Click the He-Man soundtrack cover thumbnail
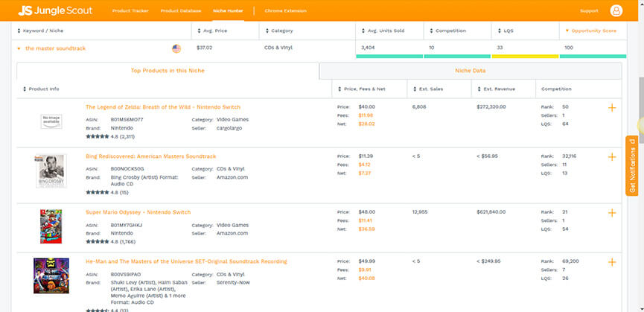The width and height of the screenshot is (644, 312). tap(51, 276)
